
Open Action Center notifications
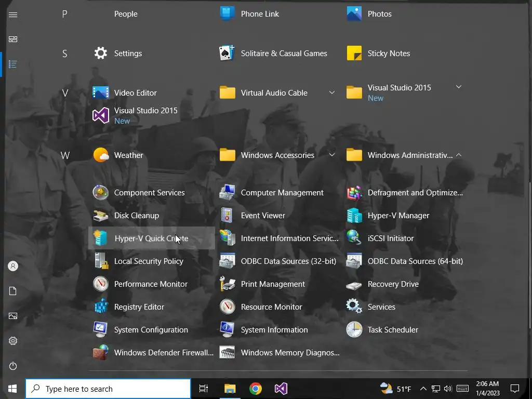(x=515, y=389)
